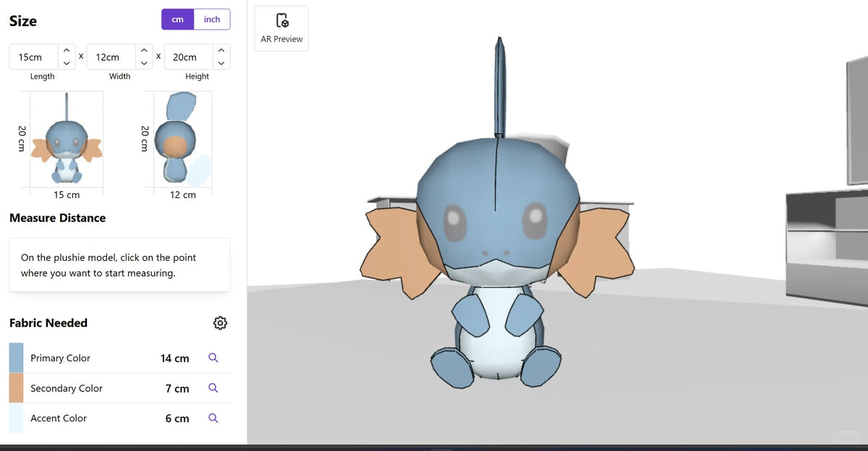The image size is (868, 451).
Task: Click the 15 cm label under front view
Action: pyautogui.click(x=67, y=194)
